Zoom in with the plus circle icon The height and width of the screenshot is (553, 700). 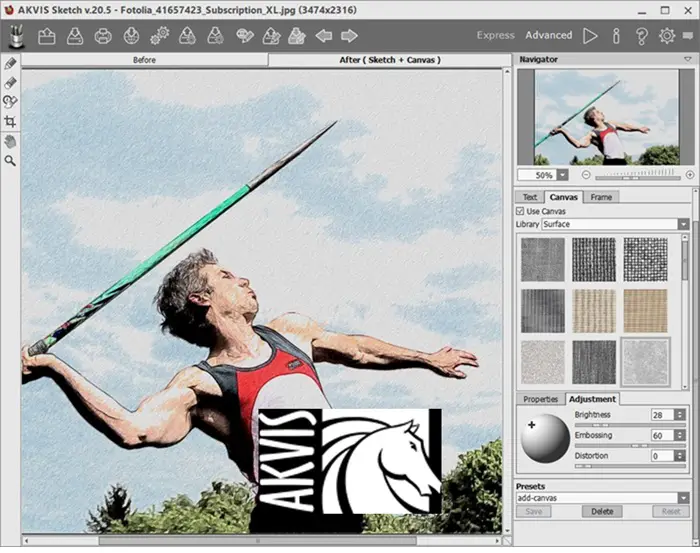[690, 175]
